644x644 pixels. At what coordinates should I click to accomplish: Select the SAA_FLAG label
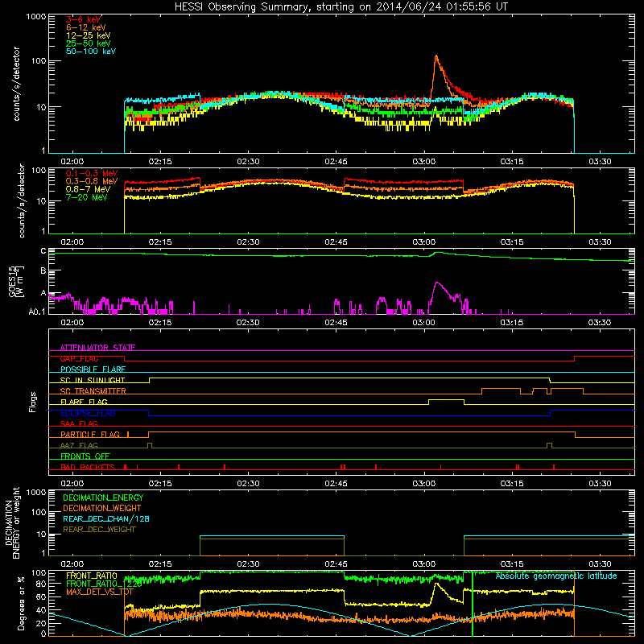(79, 423)
